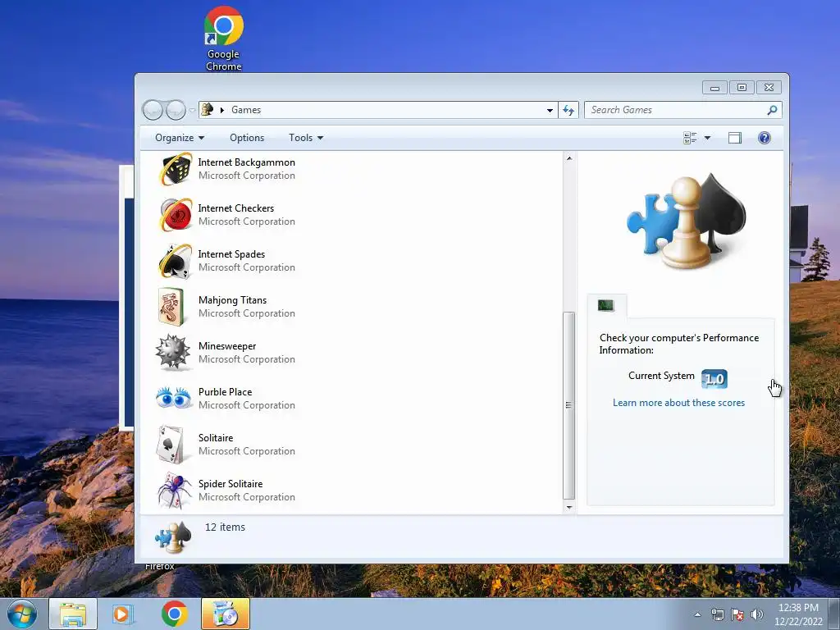Click the Games icon in details pane
The height and width of the screenshot is (630, 840).
[x=172, y=537]
